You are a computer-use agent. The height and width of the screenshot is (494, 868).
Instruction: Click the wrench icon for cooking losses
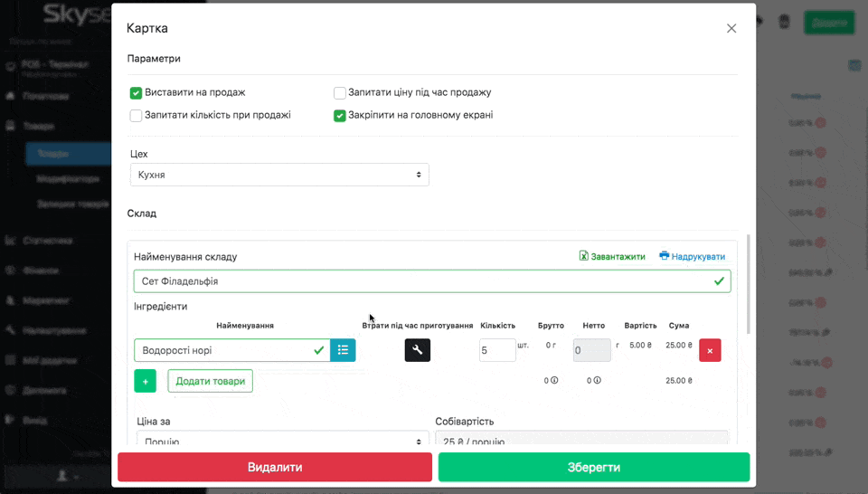click(x=417, y=350)
